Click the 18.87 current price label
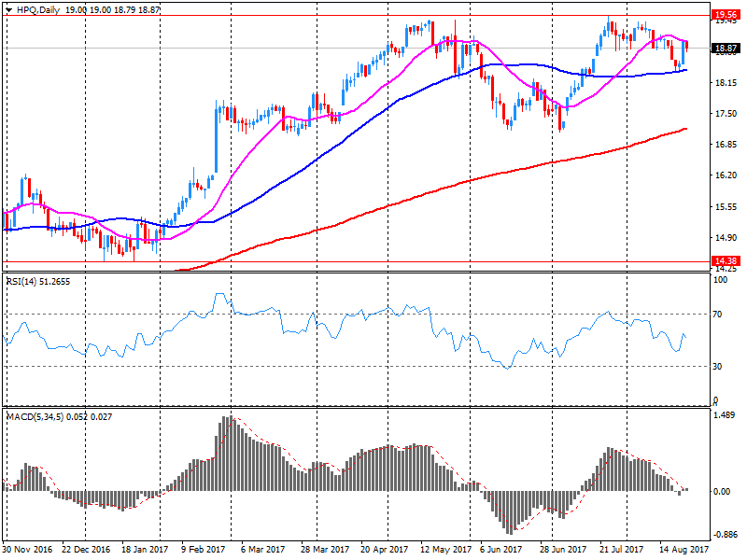 726,49
